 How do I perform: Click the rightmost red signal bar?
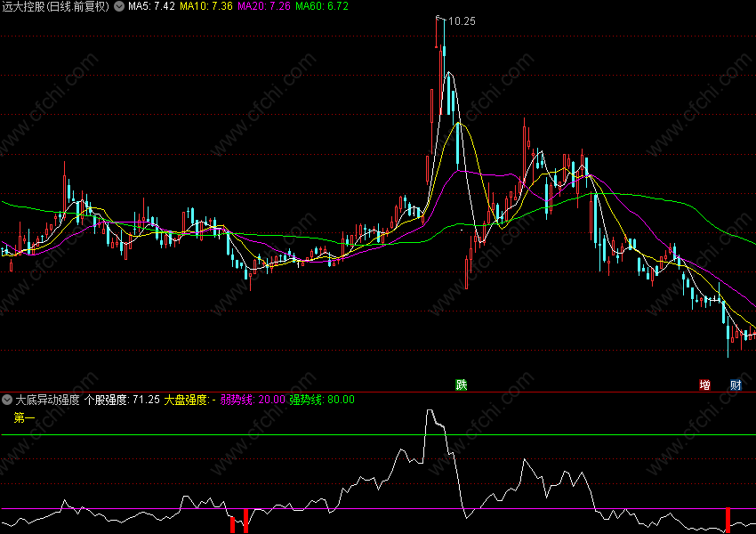pyautogui.click(x=728, y=521)
